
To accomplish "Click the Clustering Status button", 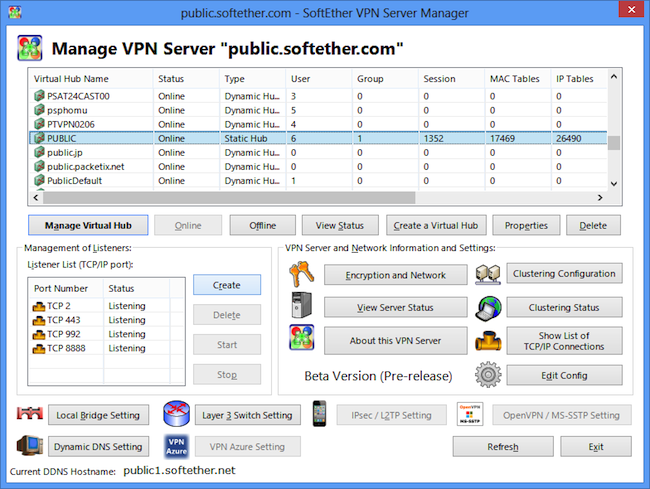I will (564, 307).
